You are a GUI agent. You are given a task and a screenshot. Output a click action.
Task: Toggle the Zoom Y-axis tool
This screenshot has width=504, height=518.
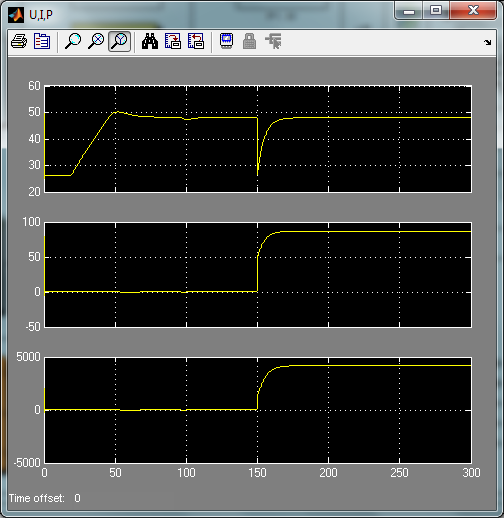coord(119,42)
